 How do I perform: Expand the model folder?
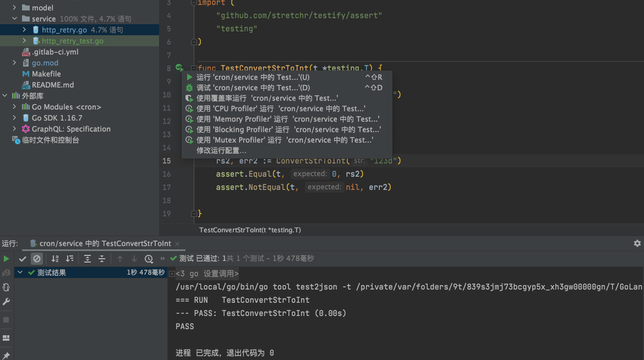(14, 8)
